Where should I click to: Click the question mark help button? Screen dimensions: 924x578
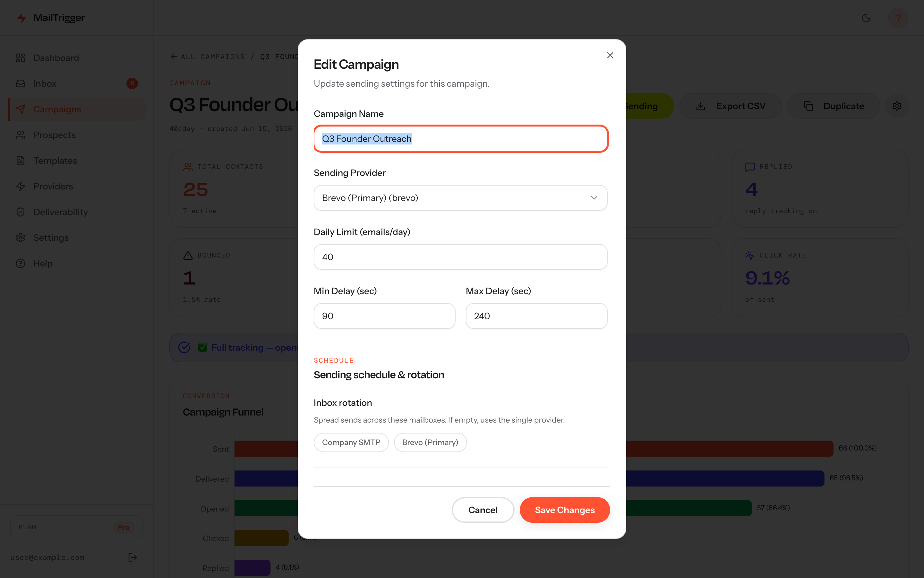(898, 18)
